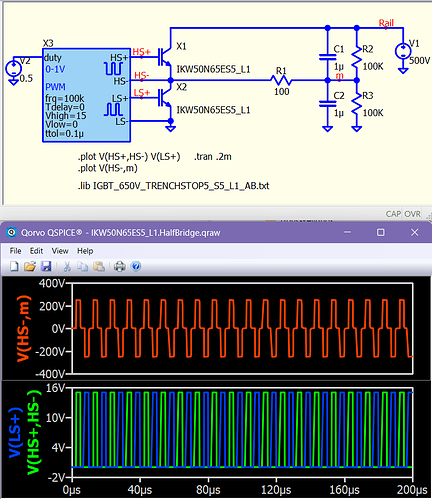The image size is (432, 499).
Task: Select the X3 PWM block in schematic
Action: [86, 95]
